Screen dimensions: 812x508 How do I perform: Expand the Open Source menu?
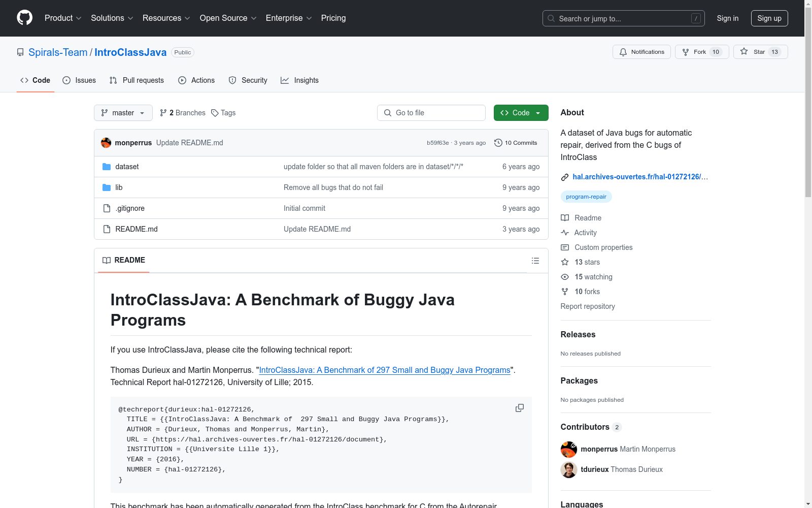[228, 18]
